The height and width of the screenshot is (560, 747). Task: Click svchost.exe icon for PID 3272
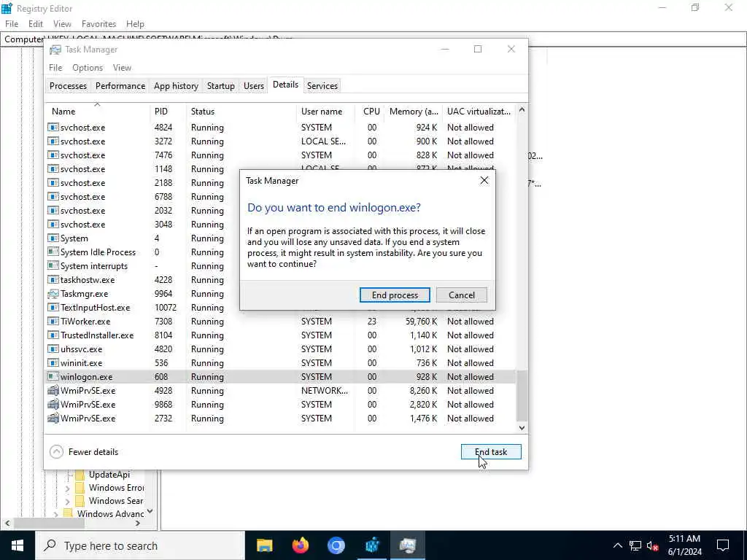pyautogui.click(x=53, y=141)
